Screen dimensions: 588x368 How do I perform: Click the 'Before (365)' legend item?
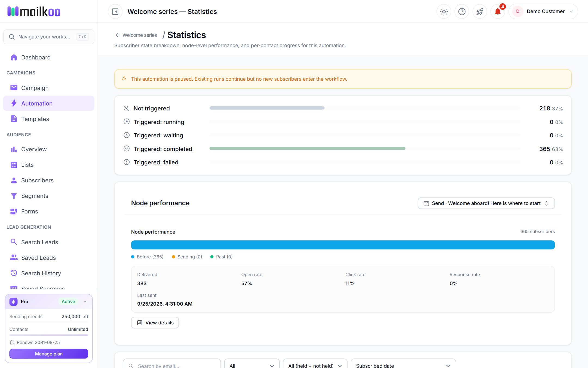pos(147,257)
